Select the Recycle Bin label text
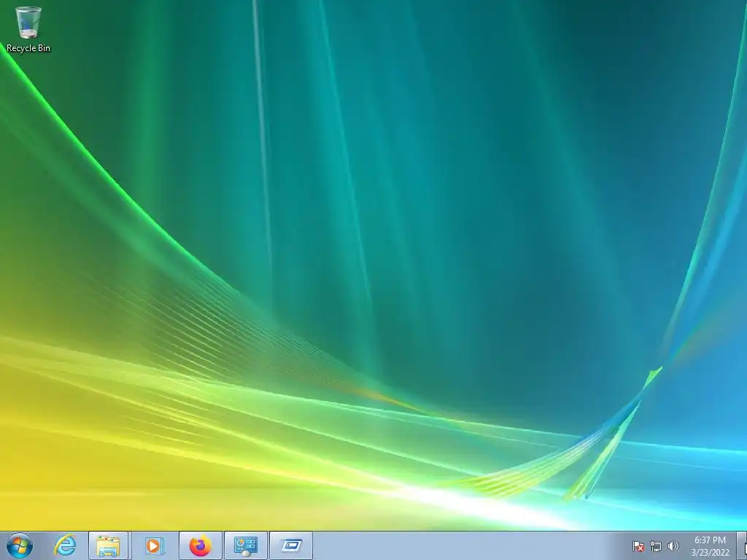The width and height of the screenshot is (747, 560). tap(28, 48)
